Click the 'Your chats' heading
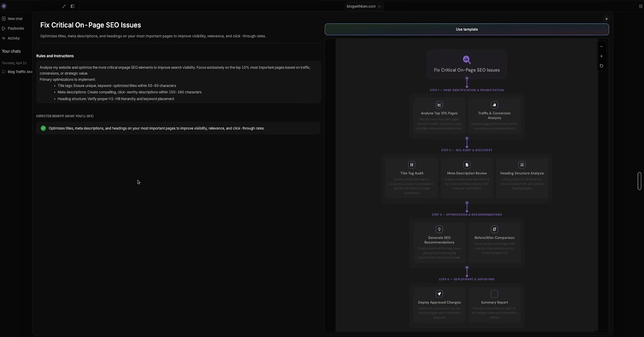Screen dimensions: 644x337 pyautogui.click(x=11, y=51)
